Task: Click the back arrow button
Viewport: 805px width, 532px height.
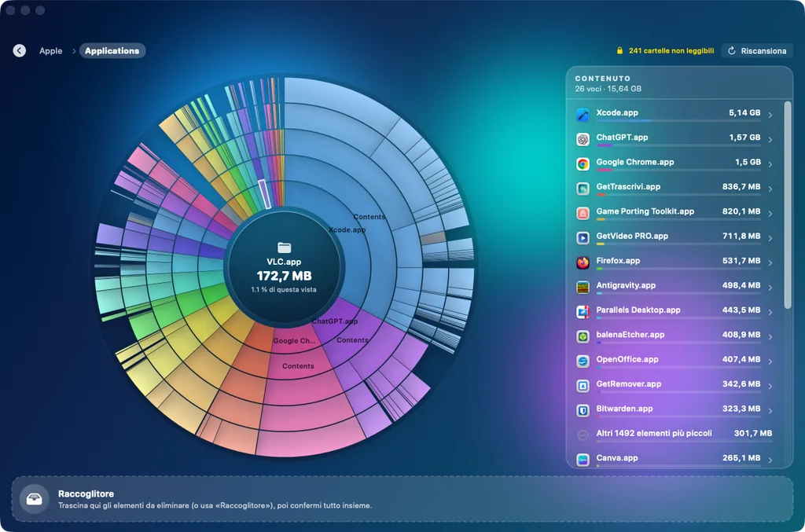Action: pos(20,50)
